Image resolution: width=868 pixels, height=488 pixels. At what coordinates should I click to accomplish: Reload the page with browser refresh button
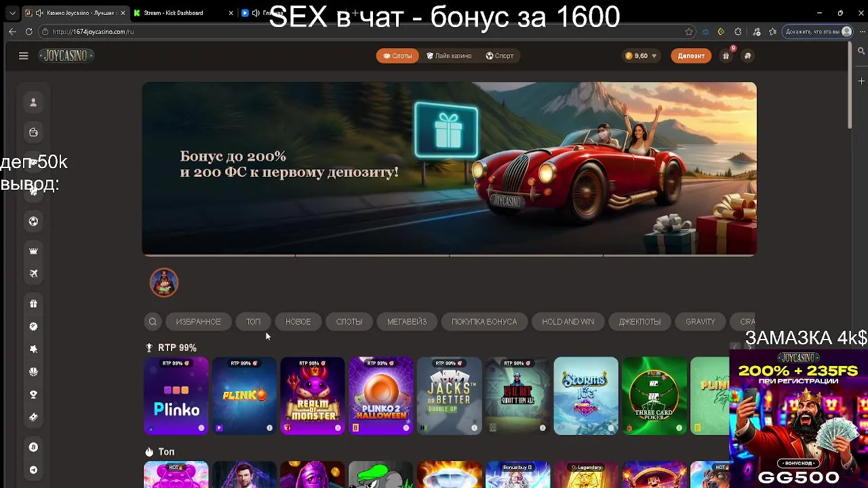point(28,32)
